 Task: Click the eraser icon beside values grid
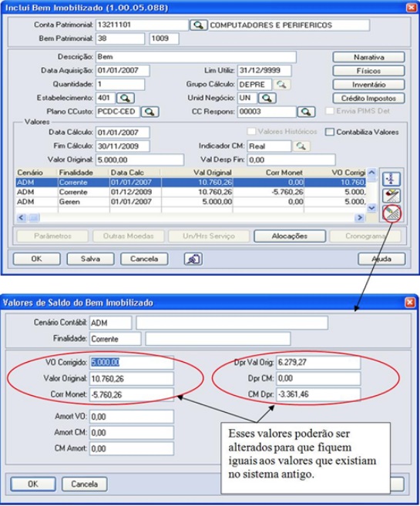click(x=391, y=195)
